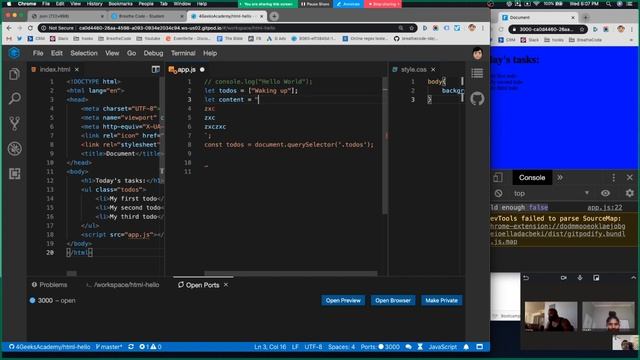
Task: Click 'Spaces: 4' in status bar
Action: pos(341,347)
